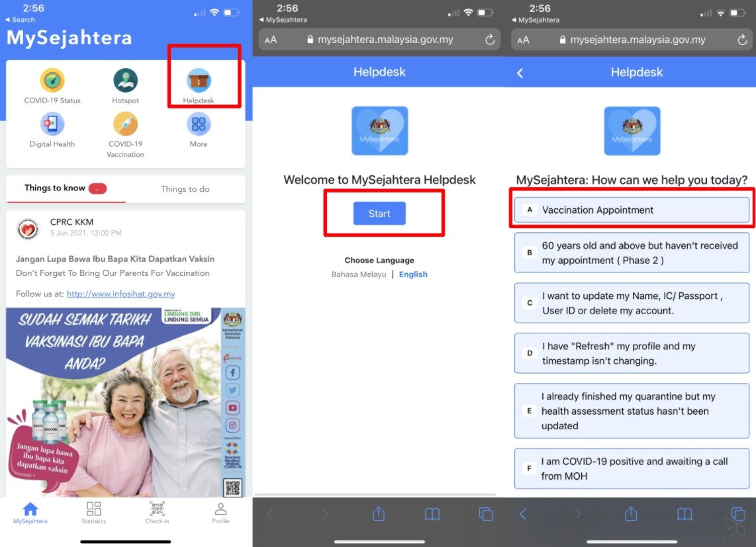This screenshot has width=756, height=547.
Task: Tap the Safari back arrow below the help options page
Action: (522, 514)
